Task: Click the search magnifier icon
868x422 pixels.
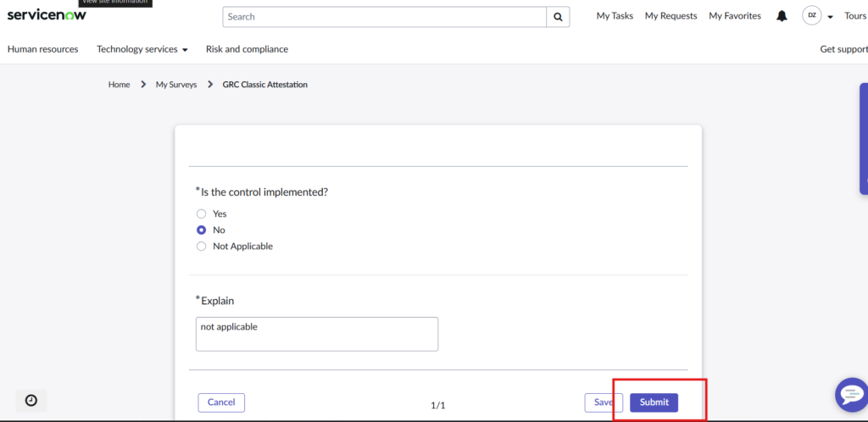Action: (558, 17)
